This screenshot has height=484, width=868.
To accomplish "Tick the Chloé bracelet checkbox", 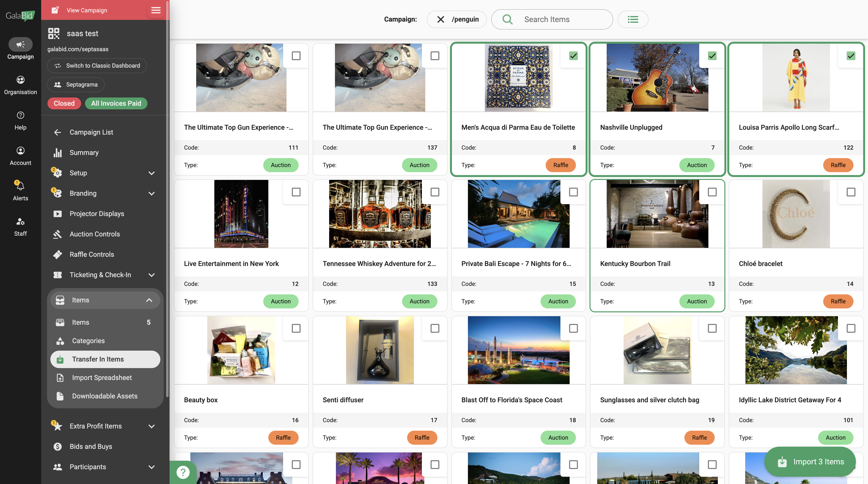I will pos(851,192).
